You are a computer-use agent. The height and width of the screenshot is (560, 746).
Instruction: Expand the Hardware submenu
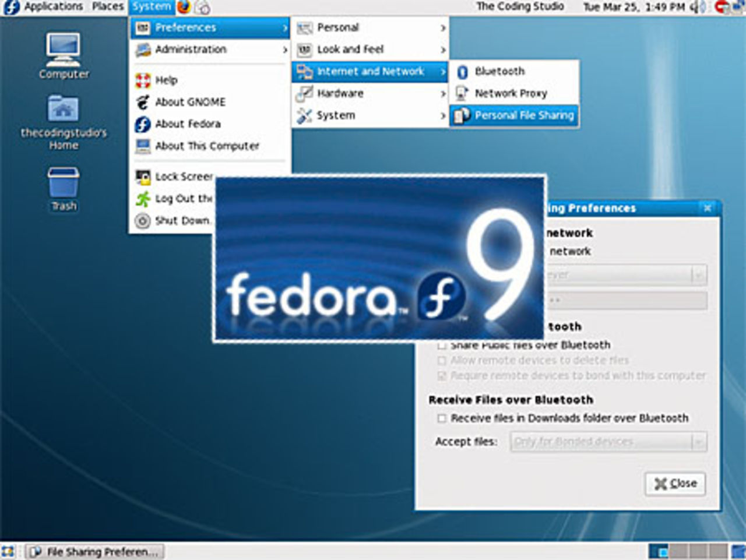tap(371, 93)
